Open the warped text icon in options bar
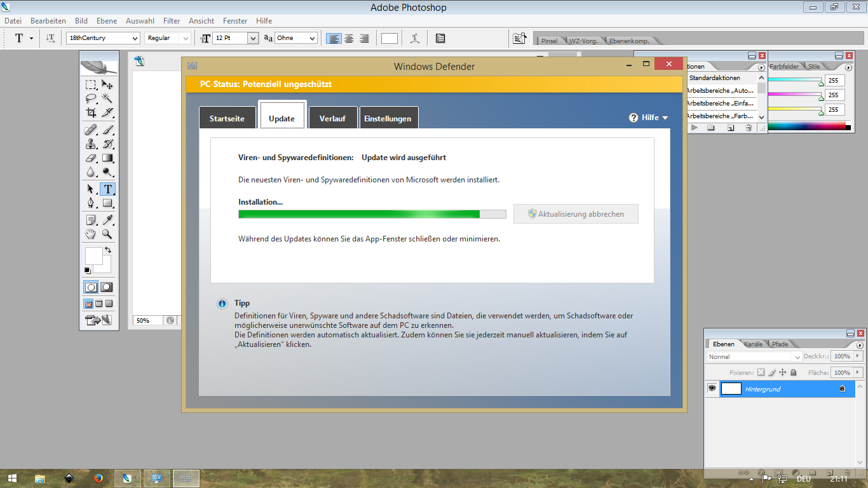 (x=415, y=38)
